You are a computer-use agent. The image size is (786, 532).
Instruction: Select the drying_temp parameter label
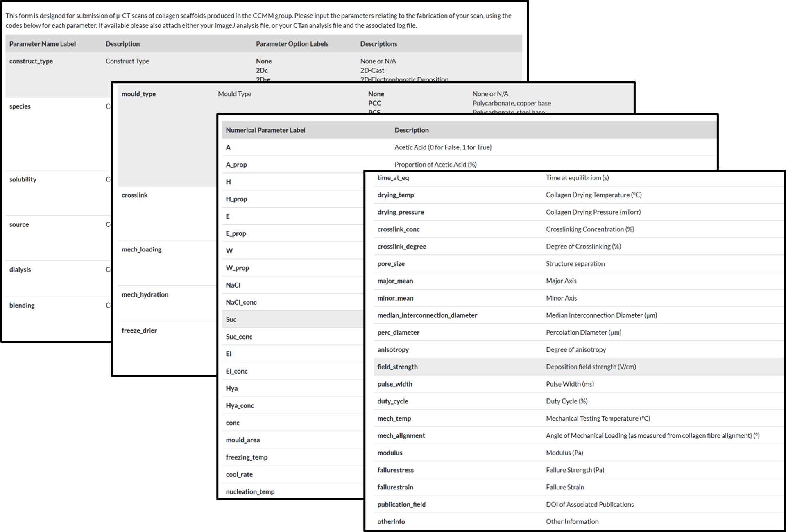396,195
